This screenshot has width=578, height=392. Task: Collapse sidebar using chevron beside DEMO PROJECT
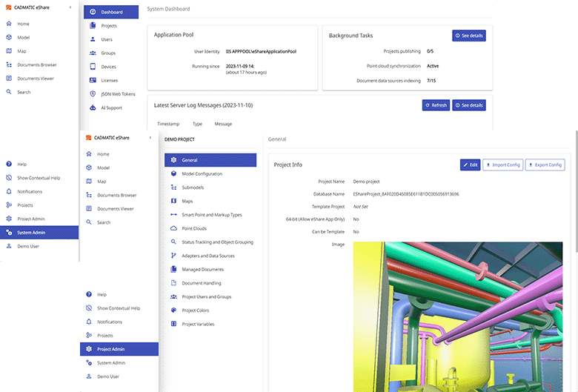(150, 138)
